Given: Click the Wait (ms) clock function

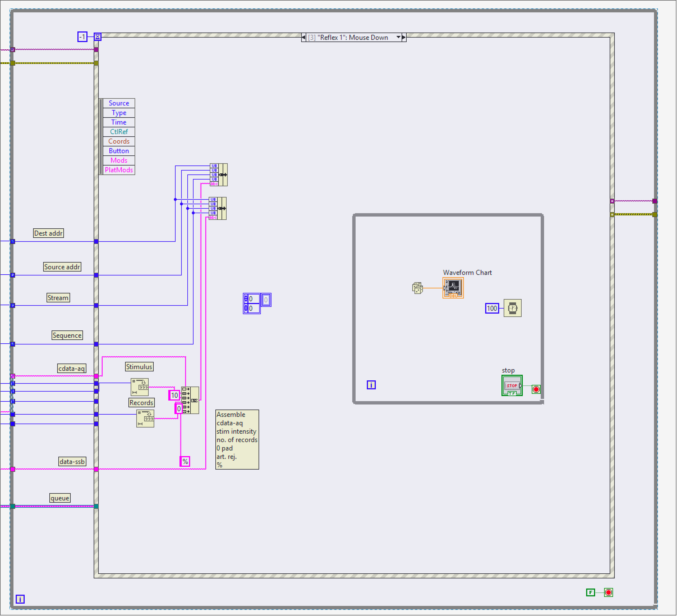Looking at the screenshot, I should point(513,309).
